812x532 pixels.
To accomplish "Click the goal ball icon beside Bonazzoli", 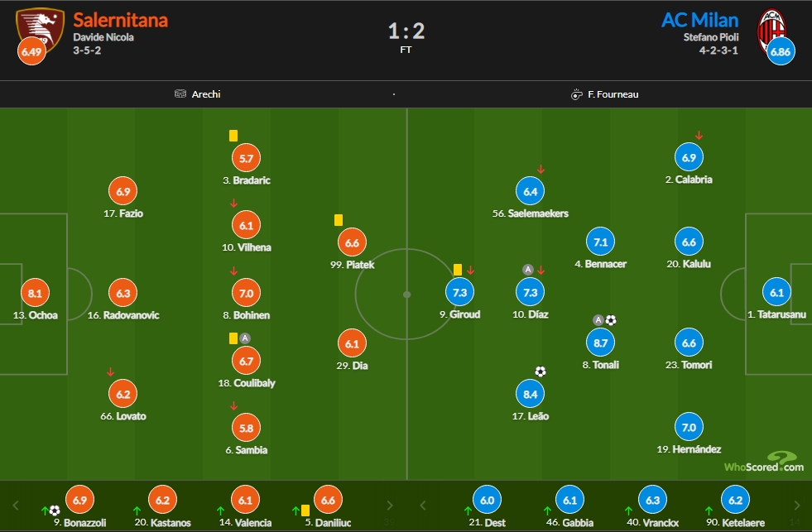I will coord(55,511).
